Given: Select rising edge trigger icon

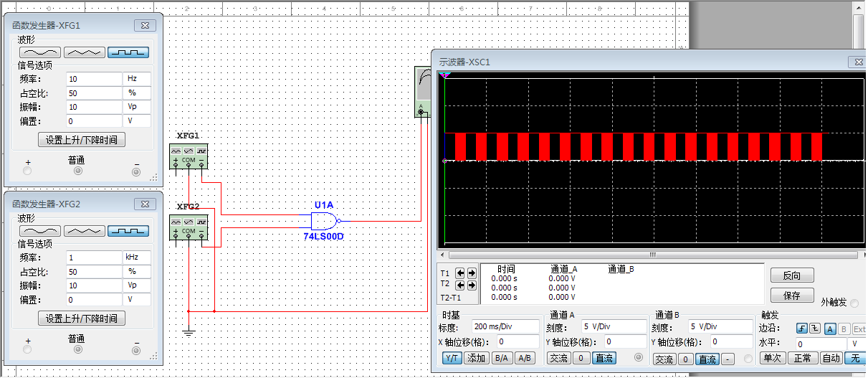Looking at the screenshot, I should pos(802,329).
